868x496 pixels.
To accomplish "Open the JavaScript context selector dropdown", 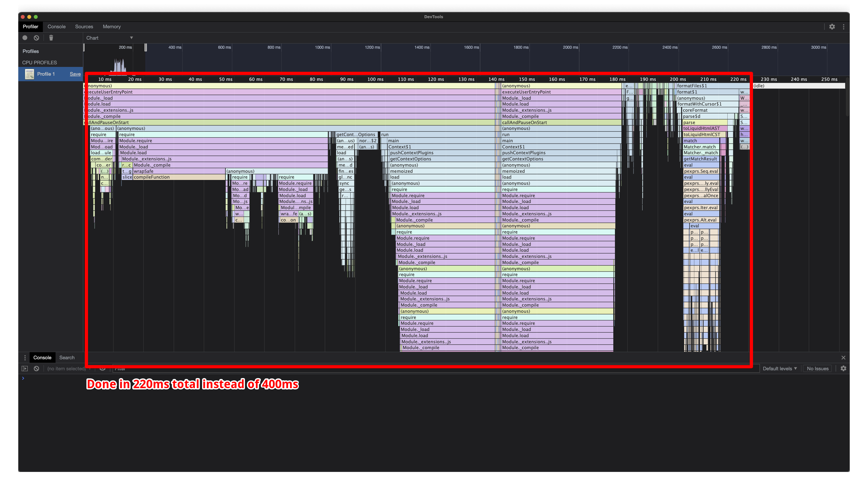I will [x=68, y=369].
